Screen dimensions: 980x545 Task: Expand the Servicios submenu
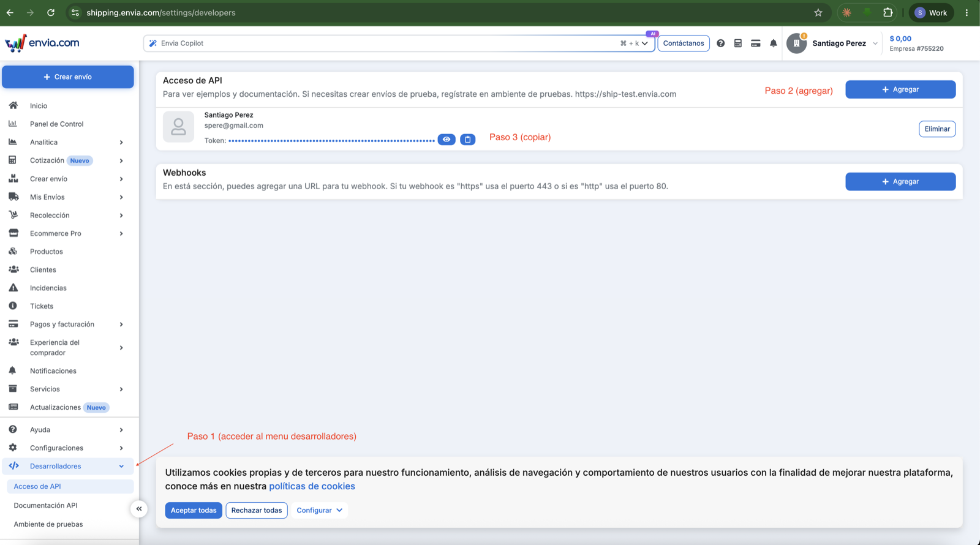(121, 389)
